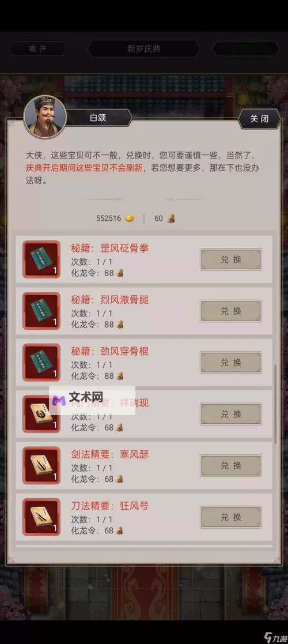Image resolution: width=288 pixels, height=644 pixels.
Task: Click the 寒风瑟 sword essentials icon
Action: pos(41,465)
